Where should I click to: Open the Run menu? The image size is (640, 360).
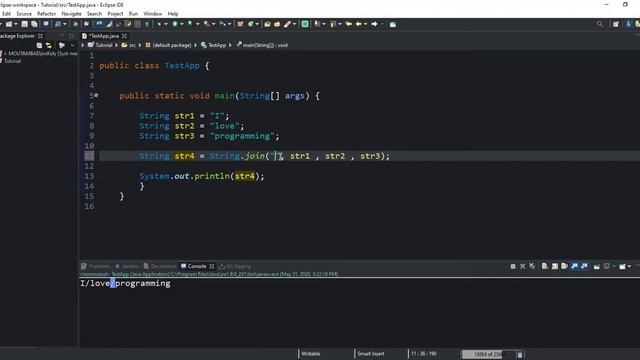(133, 13)
